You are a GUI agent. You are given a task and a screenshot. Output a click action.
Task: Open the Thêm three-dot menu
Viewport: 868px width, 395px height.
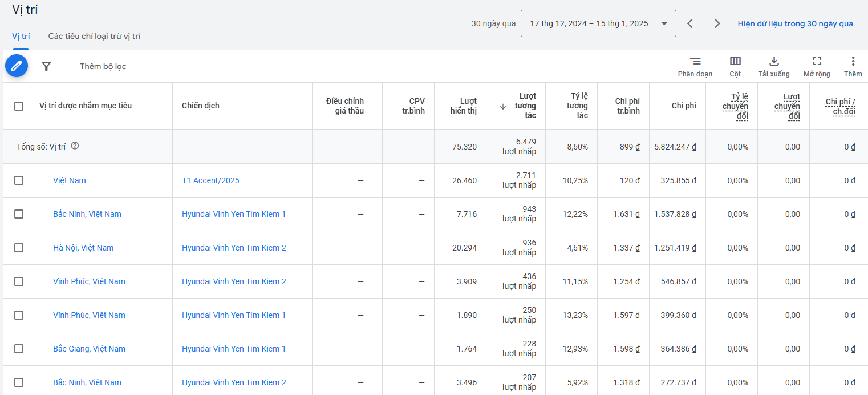coord(853,62)
